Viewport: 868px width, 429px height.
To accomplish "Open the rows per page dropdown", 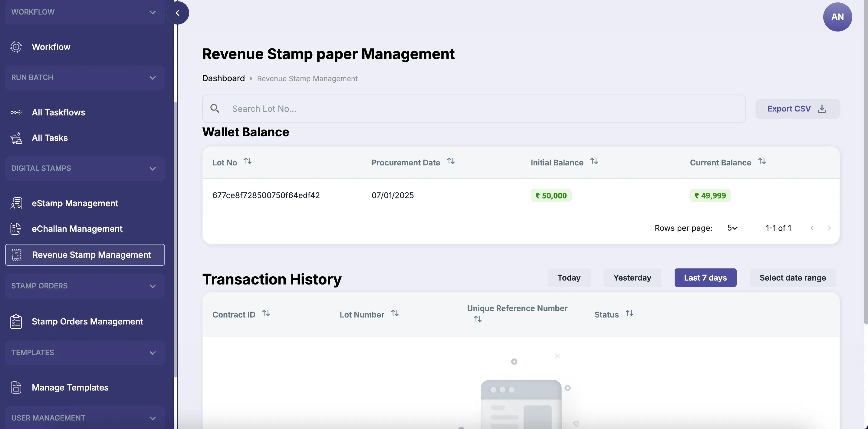I will pyautogui.click(x=732, y=228).
